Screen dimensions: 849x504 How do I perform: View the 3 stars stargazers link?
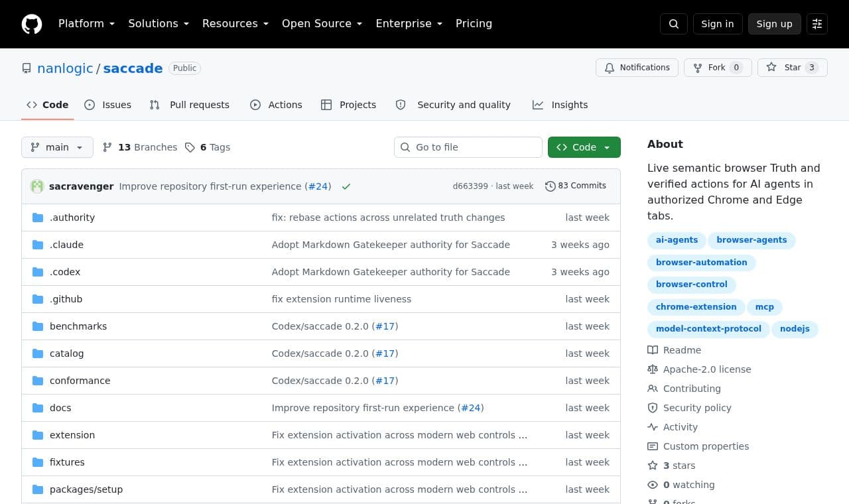click(671, 466)
